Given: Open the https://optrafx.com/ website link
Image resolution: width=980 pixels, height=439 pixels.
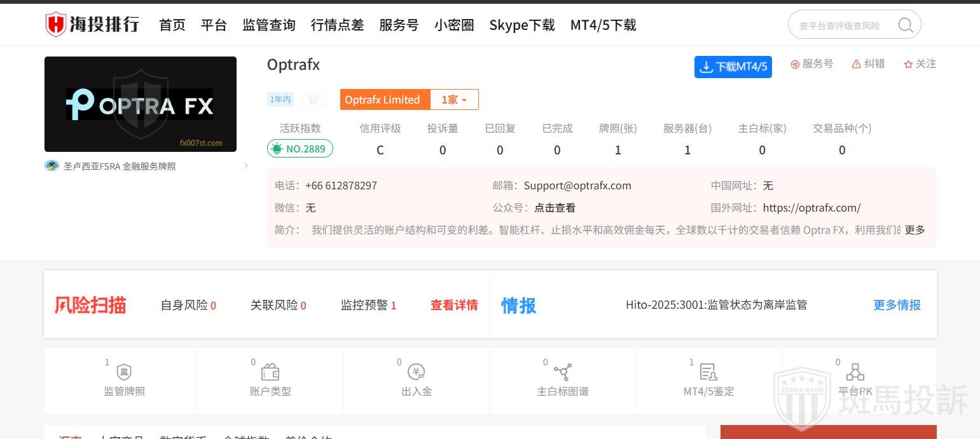Looking at the screenshot, I should tap(811, 208).
